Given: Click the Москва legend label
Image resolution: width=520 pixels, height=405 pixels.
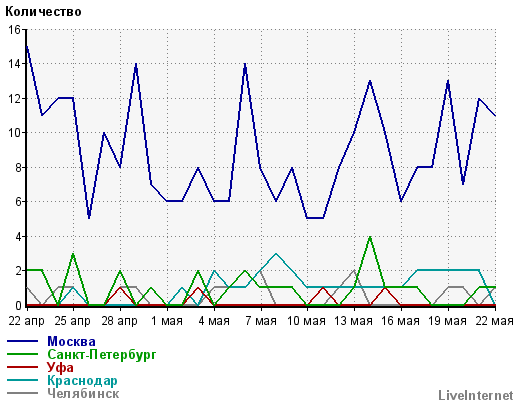Looking at the screenshot, I should [x=71, y=341].
